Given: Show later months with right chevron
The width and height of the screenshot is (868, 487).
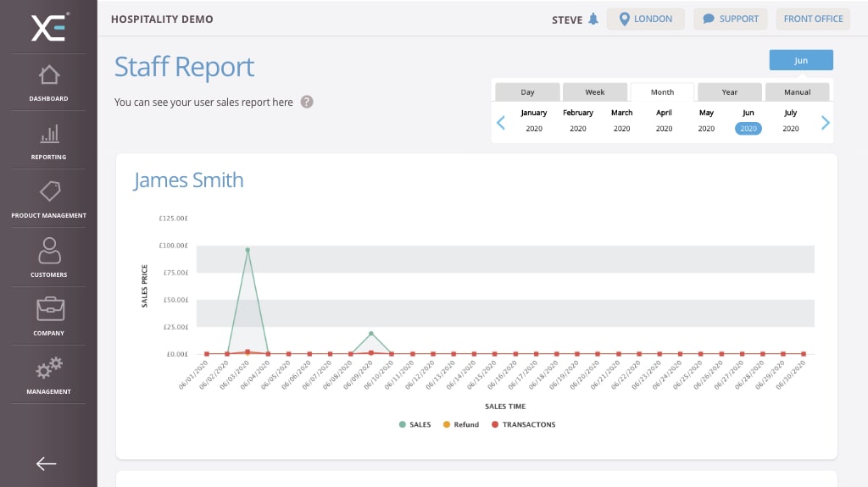Looking at the screenshot, I should pos(826,123).
